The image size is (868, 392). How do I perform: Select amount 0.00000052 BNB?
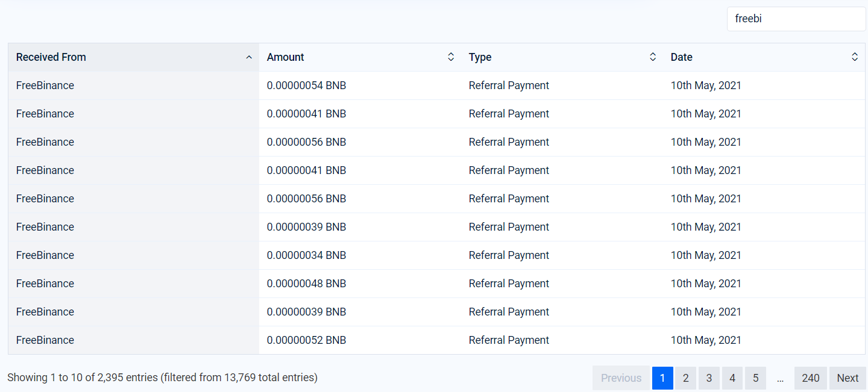[x=307, y=340]
